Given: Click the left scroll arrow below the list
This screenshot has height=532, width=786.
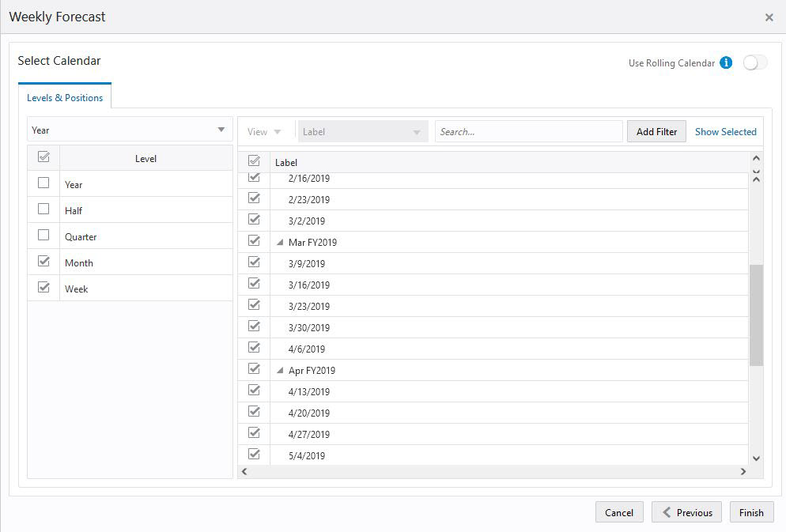Looking at the screenshot, I should [244, 471].
